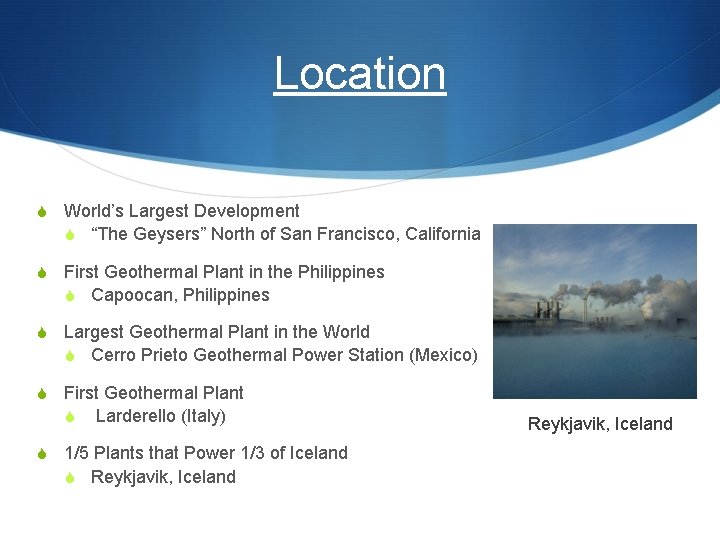Select "1/5 Plants that Power 1/3 of Iceland"
Image resolution: width=720 pixels, height=540 pixels.
[206, 453]
